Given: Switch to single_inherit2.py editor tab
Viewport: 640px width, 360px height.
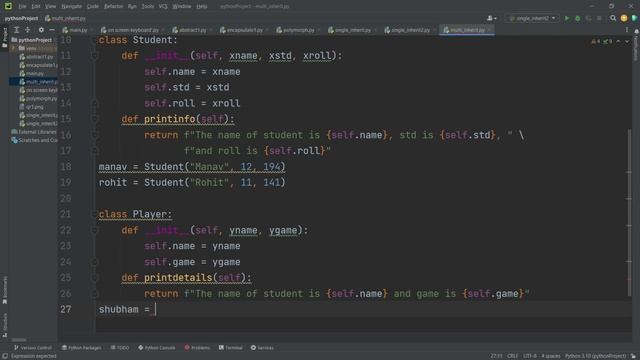Looking at the screenshot, I should [x=410, y=30].
